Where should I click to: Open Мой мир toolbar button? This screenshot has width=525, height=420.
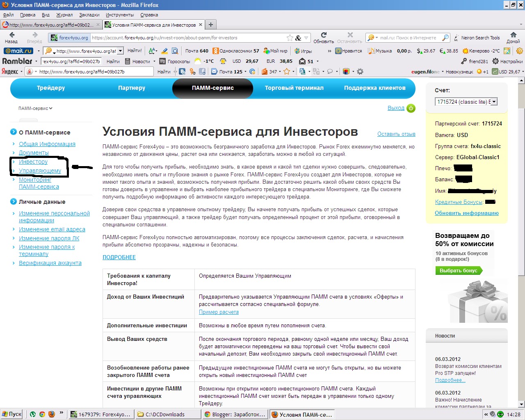(x=276, y=51)
